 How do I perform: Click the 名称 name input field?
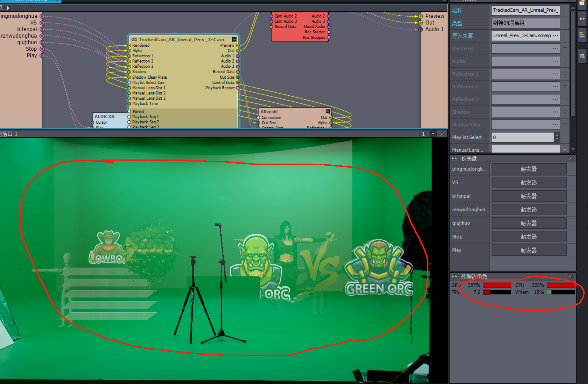point(526,10)
